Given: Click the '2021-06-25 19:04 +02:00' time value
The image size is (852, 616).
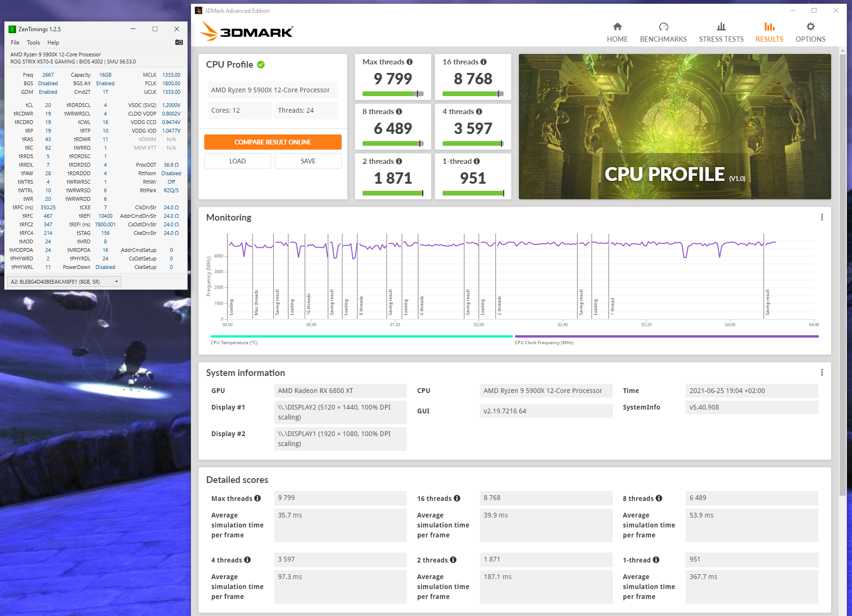Looking at the screenshot, I should pyautogui.click(x=752, y=391).
